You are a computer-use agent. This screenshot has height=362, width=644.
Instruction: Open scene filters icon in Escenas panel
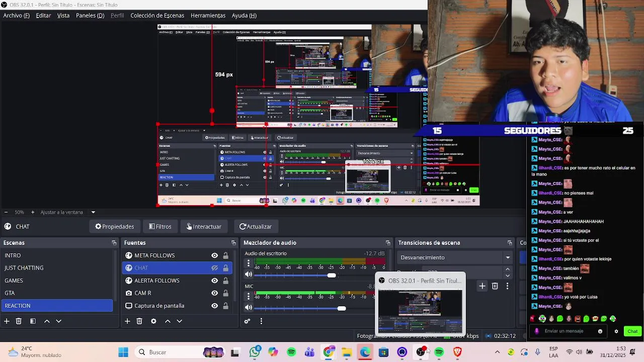(x=33, y=321)
